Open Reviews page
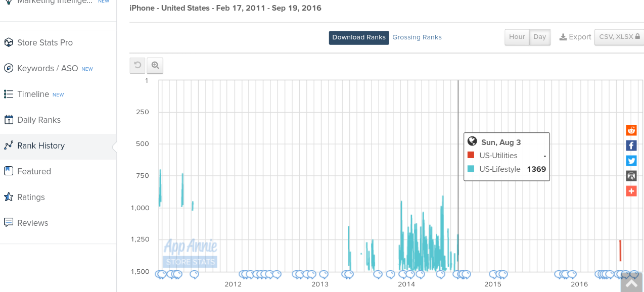The image size is (644, 292). coord(33,223)
